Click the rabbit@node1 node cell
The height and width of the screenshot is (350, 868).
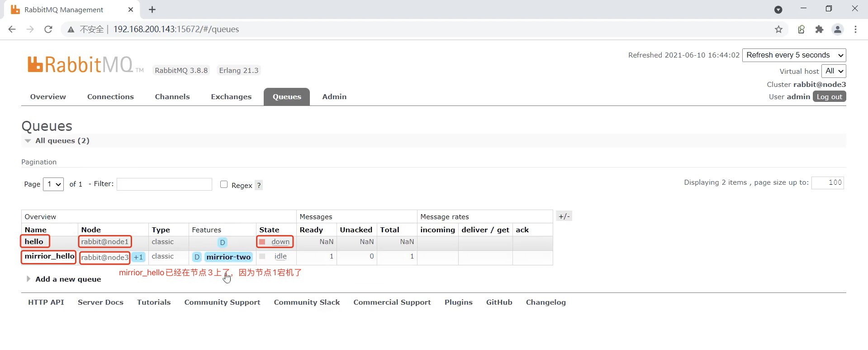click(x=105, y=242)
